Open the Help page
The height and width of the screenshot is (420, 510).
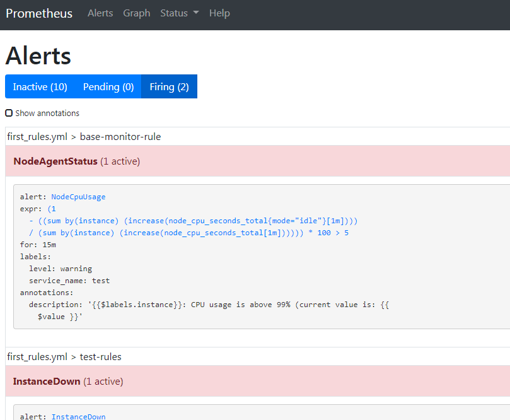[x=219, y=13]
